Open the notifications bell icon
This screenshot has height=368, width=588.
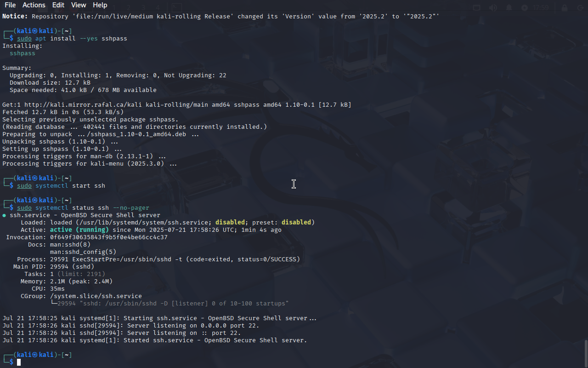509,7
